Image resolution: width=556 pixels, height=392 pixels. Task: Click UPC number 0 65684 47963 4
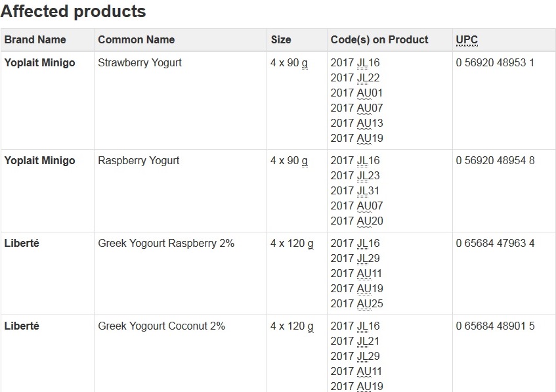495,244
